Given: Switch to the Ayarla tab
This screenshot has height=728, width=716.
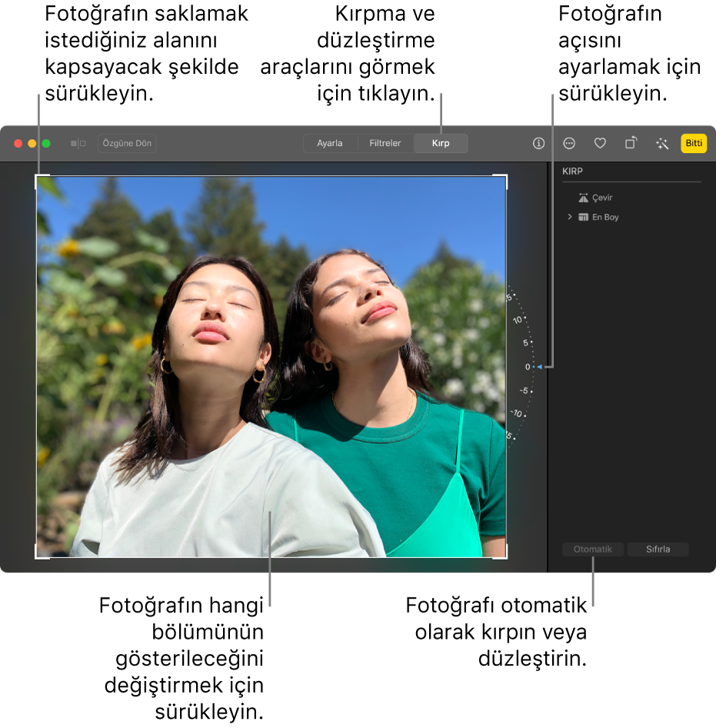Looking at the screenshot, I should (330, 143).
